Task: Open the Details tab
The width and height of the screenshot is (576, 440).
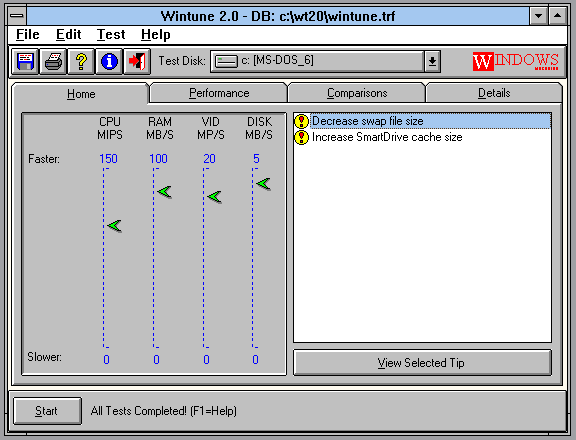Action: coord(494,93)
